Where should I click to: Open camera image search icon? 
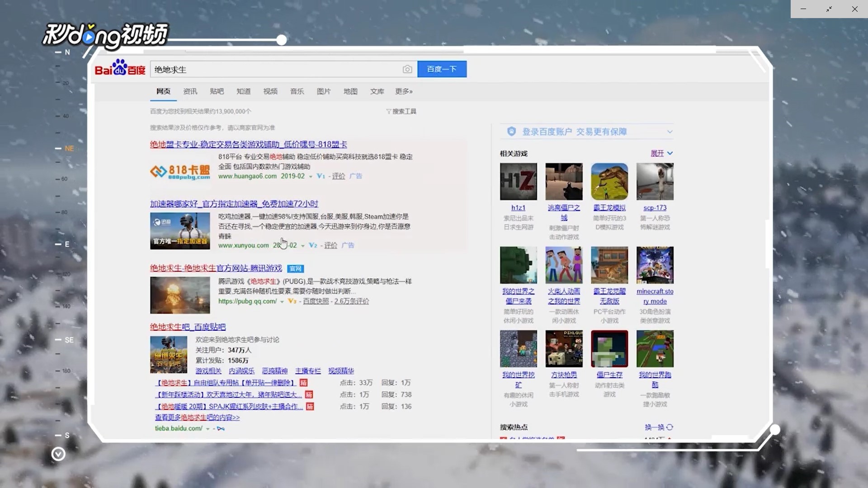407,69
